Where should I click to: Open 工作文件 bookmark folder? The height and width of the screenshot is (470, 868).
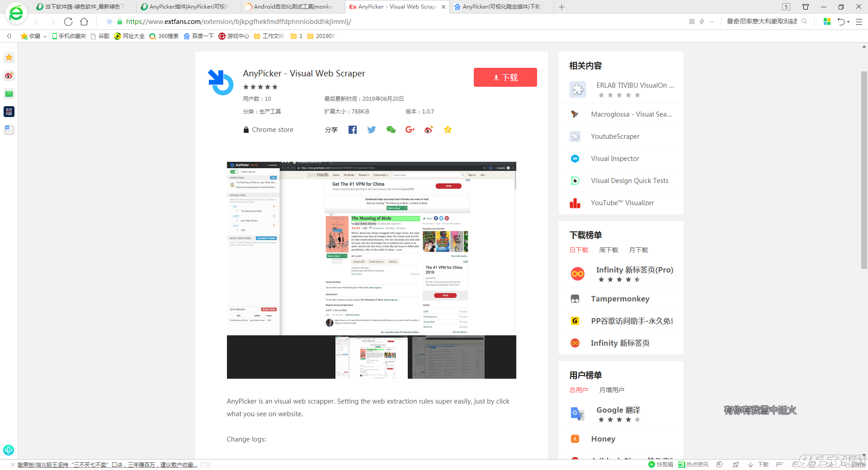click(269, 36)
